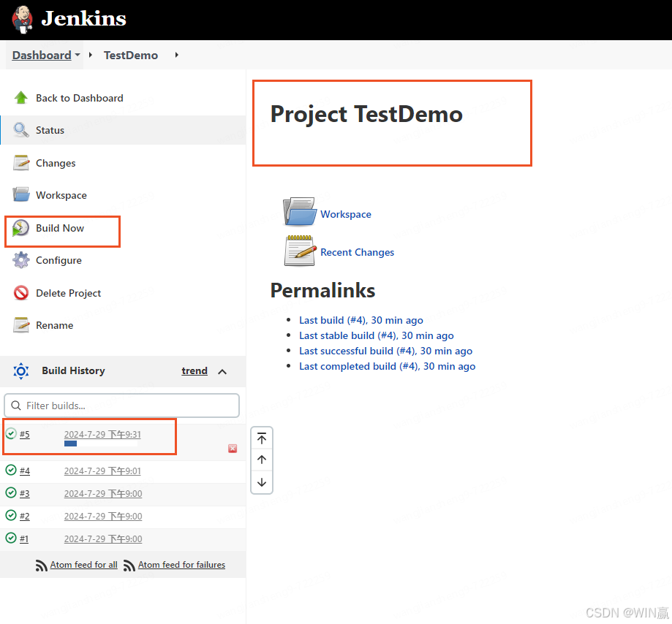Click the success status icon of build #3
Image resolution: width=672 pixels, height=624 pixels.
11,493
